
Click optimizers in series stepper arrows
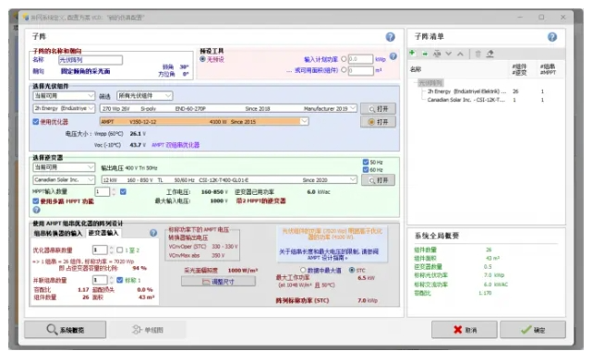tap(111, 249)
